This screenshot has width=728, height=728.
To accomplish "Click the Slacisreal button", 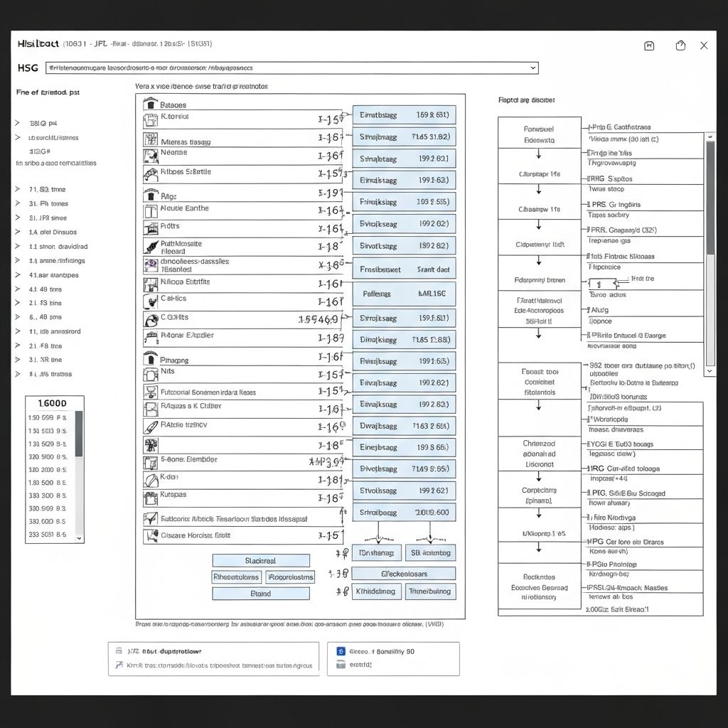I will tap(260, 560).
